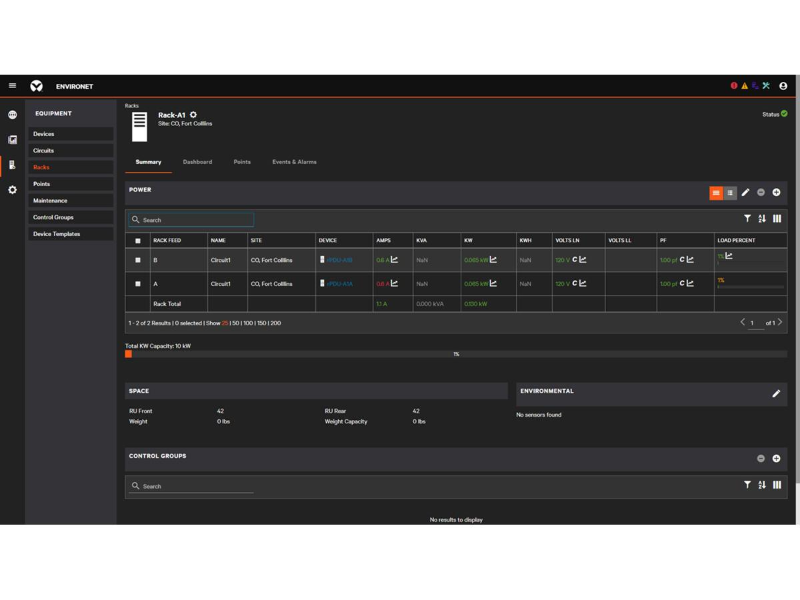Click the equipment rack icon in the left rail
Viewport: 800px width, 600px height.
pyautogui.click(x=12, y=165)
